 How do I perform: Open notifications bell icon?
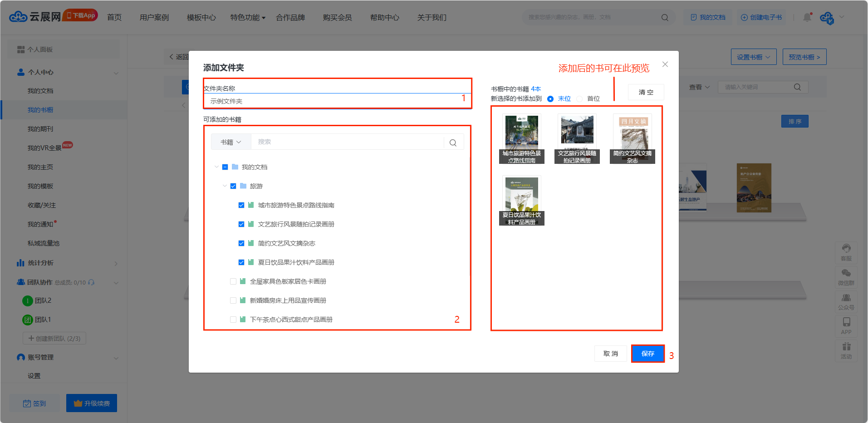coord(807,17)
